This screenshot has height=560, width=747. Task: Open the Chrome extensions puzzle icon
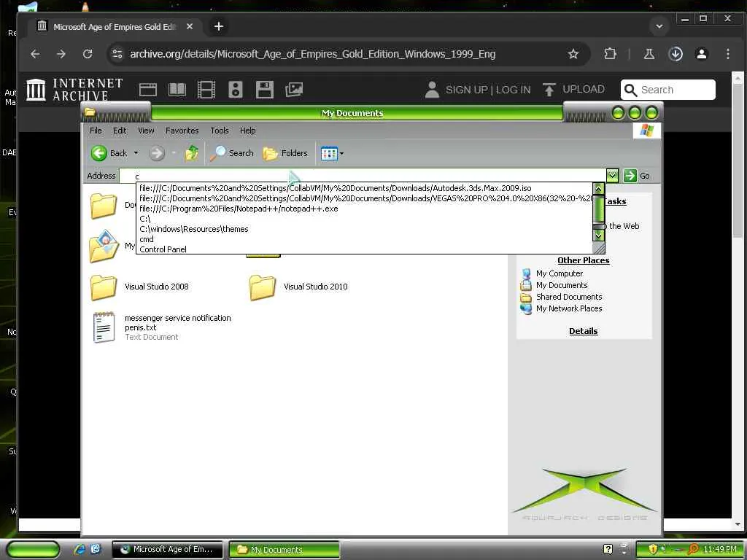pos(611,54)
